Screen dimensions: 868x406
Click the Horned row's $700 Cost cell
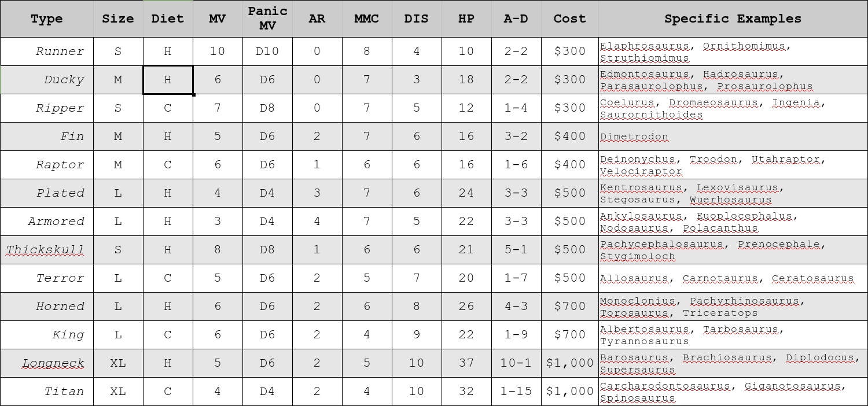(569, 307)
